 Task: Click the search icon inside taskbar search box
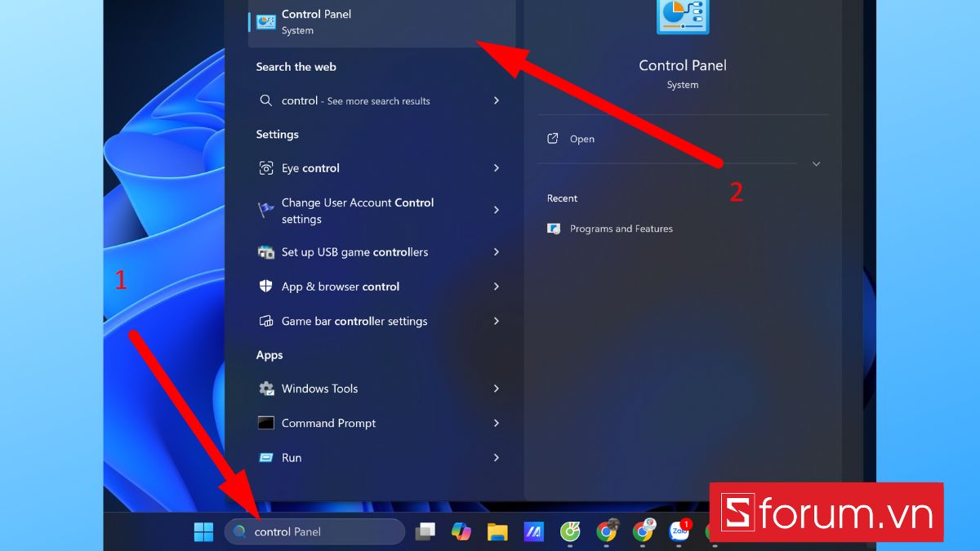point(239,531)
